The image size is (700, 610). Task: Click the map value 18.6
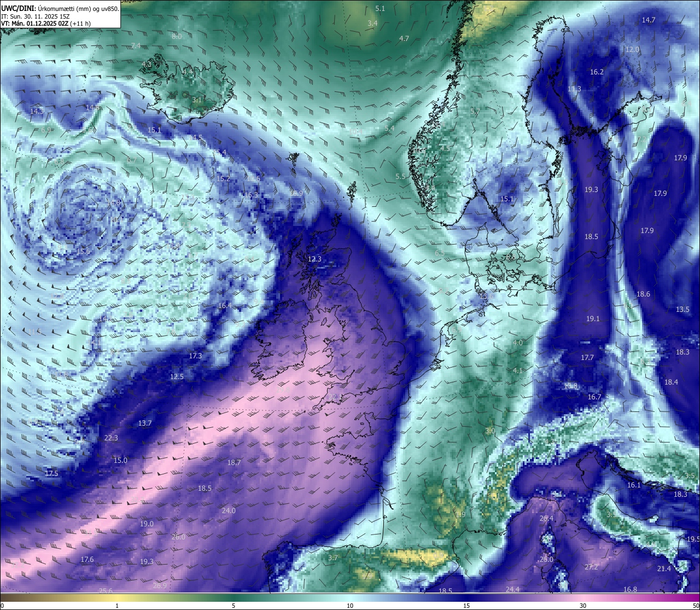point(643,294)
